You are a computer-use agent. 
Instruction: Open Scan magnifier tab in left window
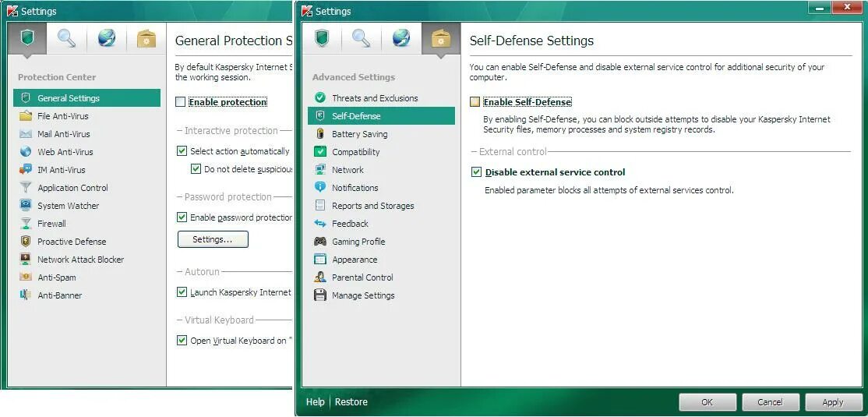[x=67, y=39]
